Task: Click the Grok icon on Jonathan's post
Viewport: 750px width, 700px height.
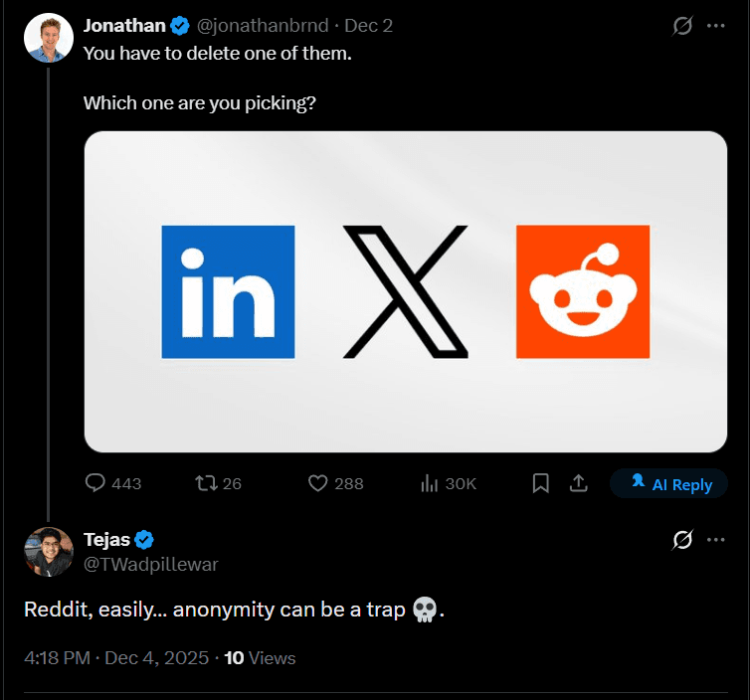Action: [682, 27]
